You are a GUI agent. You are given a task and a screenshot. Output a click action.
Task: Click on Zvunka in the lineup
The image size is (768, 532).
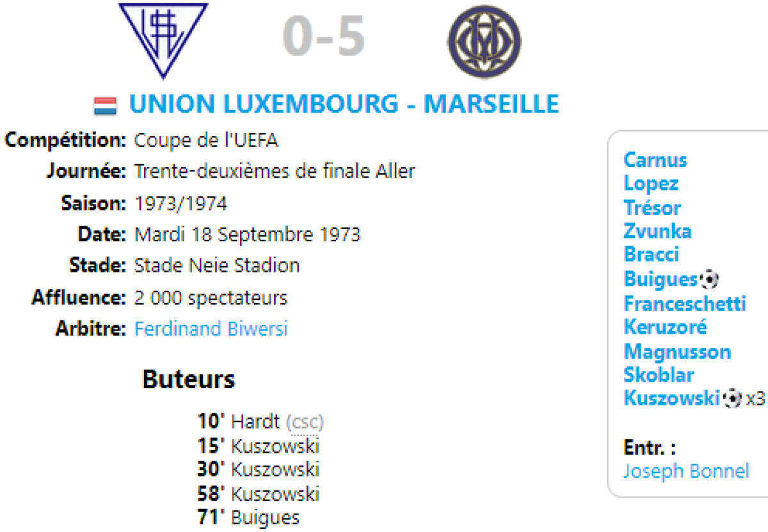tap(657, 231)
